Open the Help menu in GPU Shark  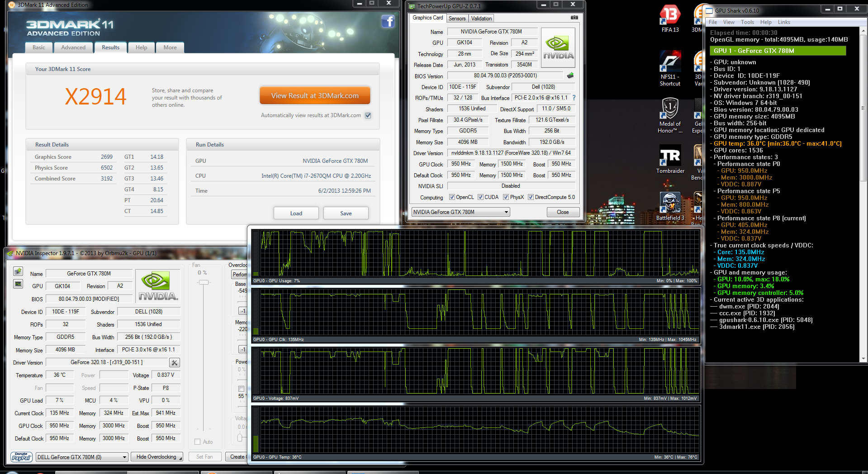pos(766,22)
